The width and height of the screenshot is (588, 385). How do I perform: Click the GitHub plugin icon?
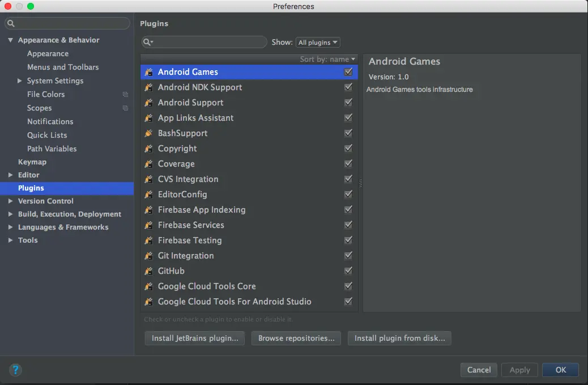click(149, 271)
